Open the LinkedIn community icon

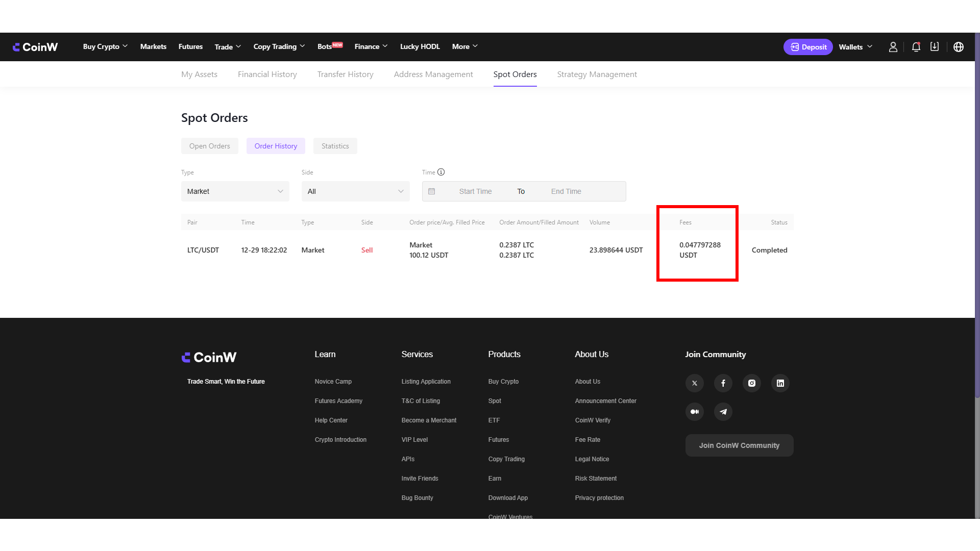[780, 383]
